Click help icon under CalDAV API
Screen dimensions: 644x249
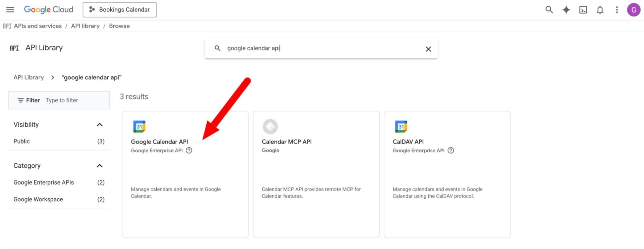pos(451,151)
